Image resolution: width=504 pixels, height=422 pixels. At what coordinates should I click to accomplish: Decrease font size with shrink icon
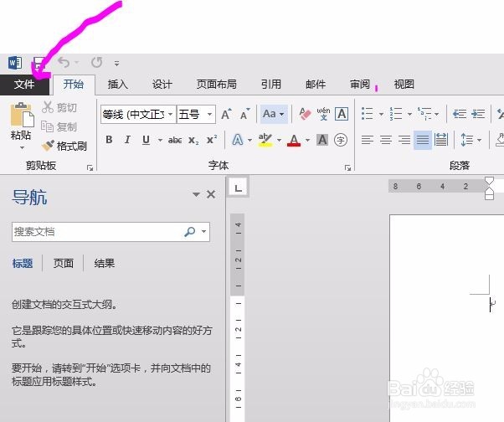pyautogui.click(x=244, y=114)
